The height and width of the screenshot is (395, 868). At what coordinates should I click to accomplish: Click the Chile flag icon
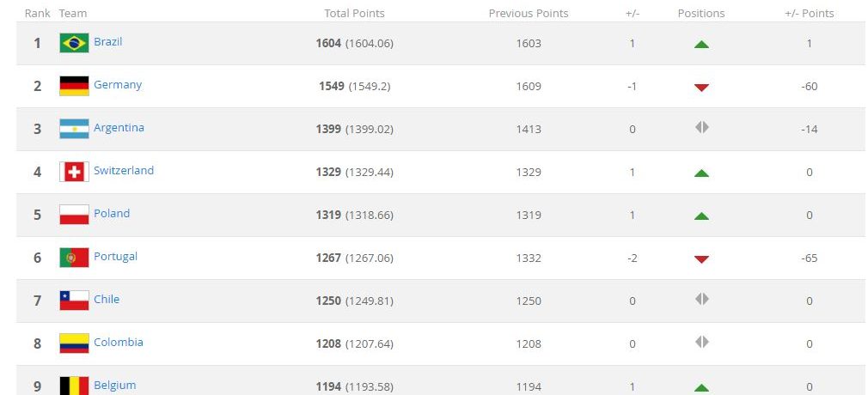pos(74,301)
